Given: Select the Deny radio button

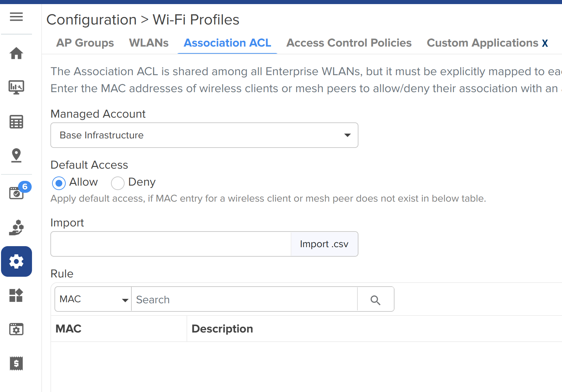Looking at the screenshot, I should point(118,183).
